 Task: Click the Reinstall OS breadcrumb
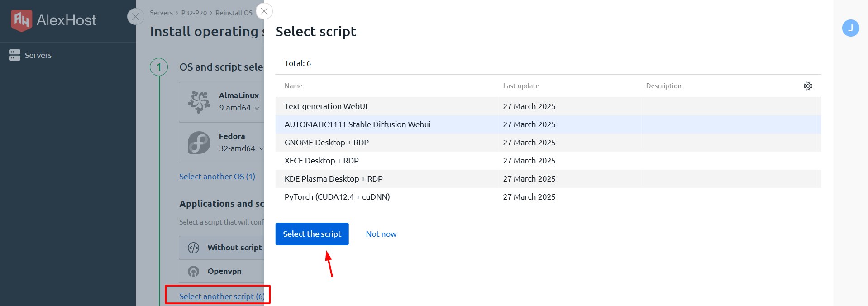234,13
